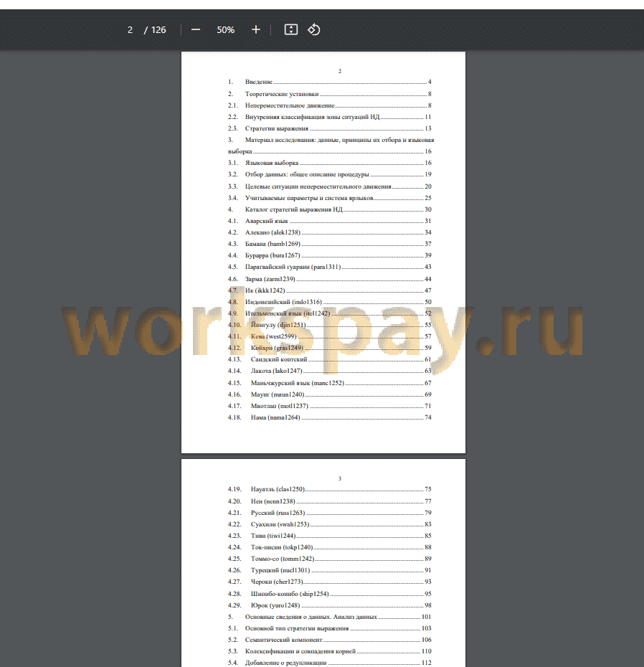Open contents entry 'Теоретические установки'
The image size is (644, 667).
click(x=330, y=93)
